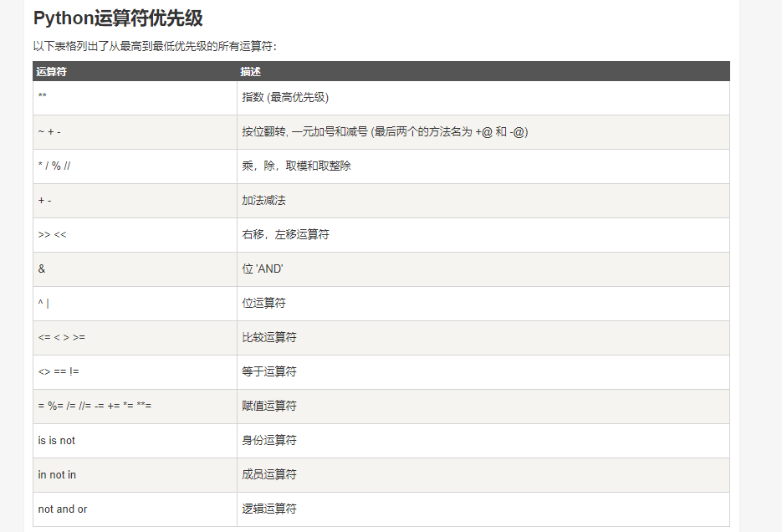The image size is (782, 532).
Task: Select the '* / % //' operator cell
Action: point(135,166)
